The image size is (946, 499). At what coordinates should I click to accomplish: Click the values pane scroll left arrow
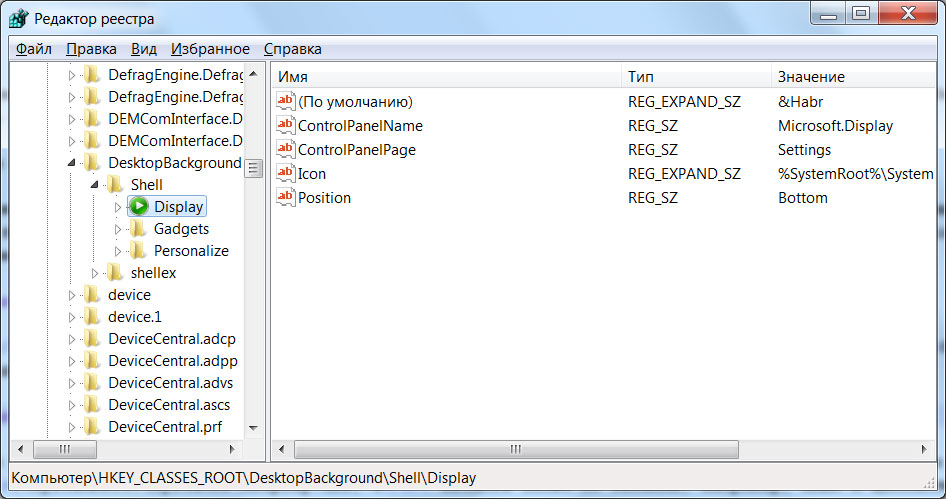(281, 450)
